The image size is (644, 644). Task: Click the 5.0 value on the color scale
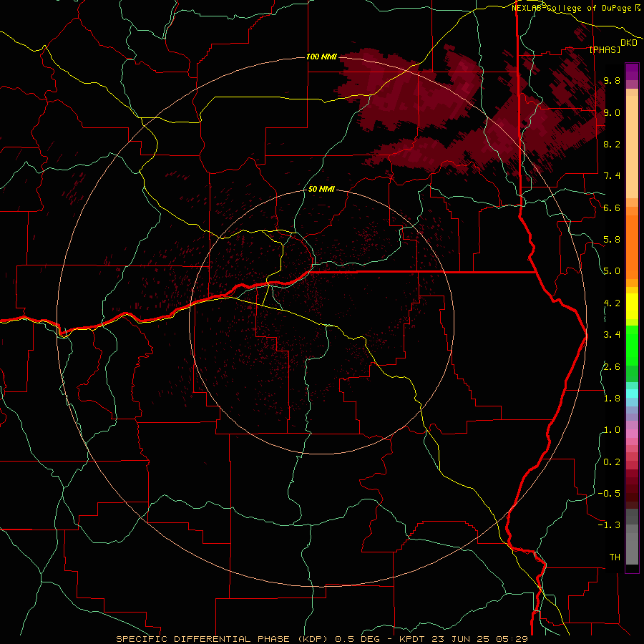(612, 271)
